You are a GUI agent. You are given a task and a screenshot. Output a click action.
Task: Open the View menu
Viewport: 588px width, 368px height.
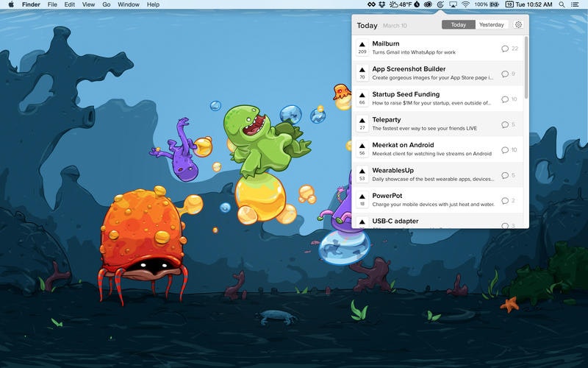(x=88, y=4)
